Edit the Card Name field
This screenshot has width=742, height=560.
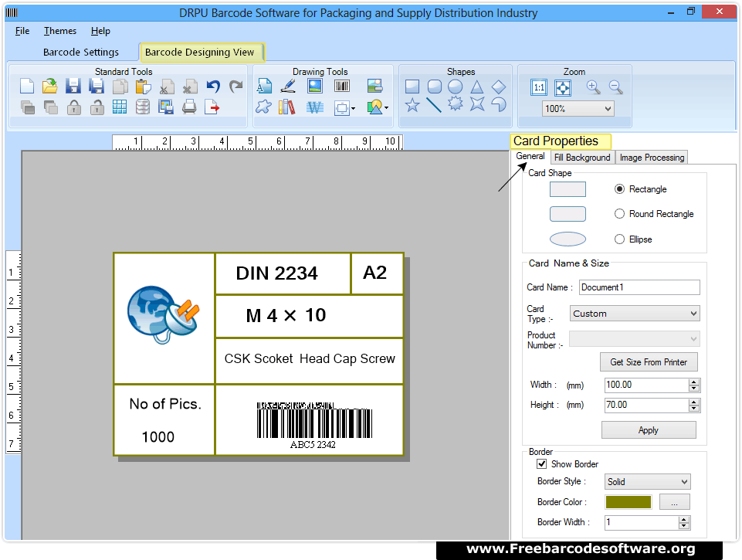tap(639, 287)
